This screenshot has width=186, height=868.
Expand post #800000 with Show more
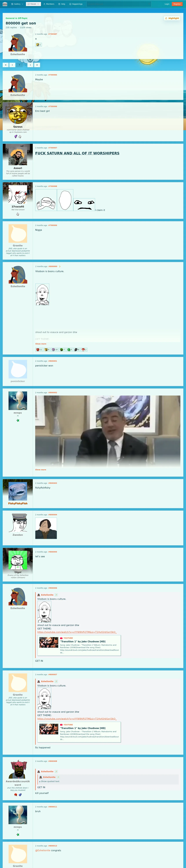[x=41, y=344]
